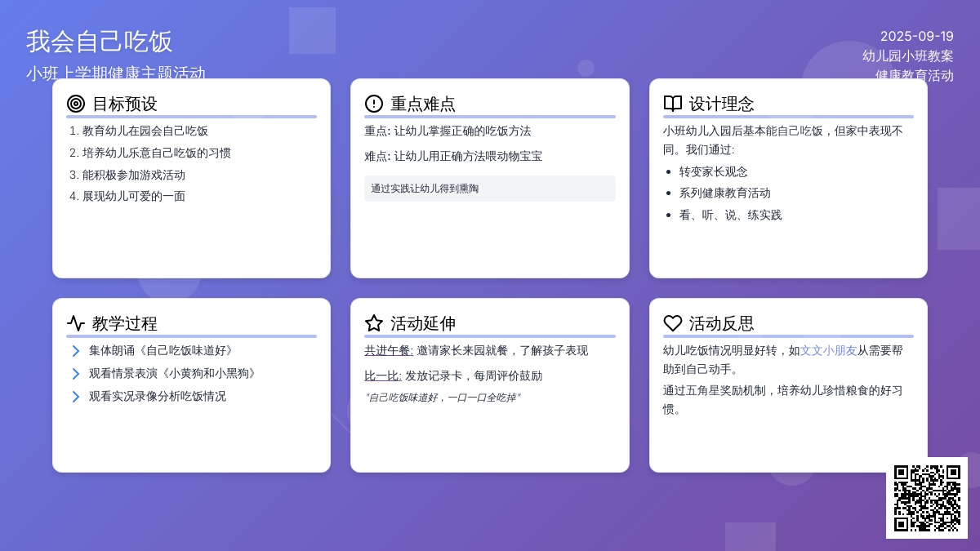Click the activity pulse icon beside 教学过程

point(76,323)
